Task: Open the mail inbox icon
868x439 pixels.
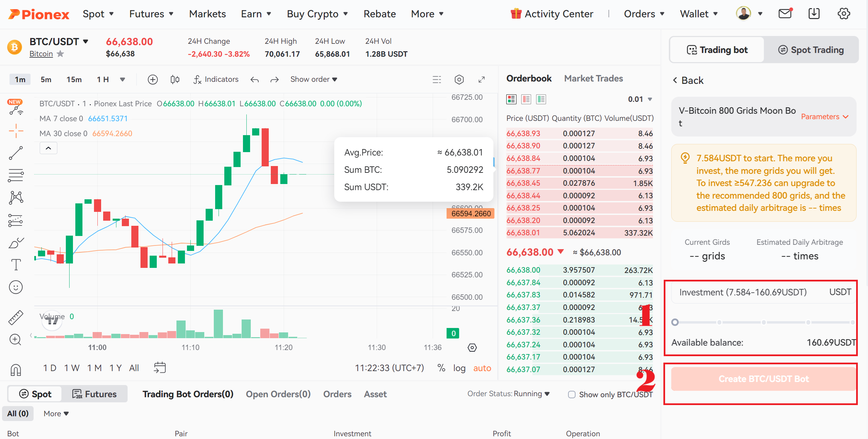Action: click(785, 14)
